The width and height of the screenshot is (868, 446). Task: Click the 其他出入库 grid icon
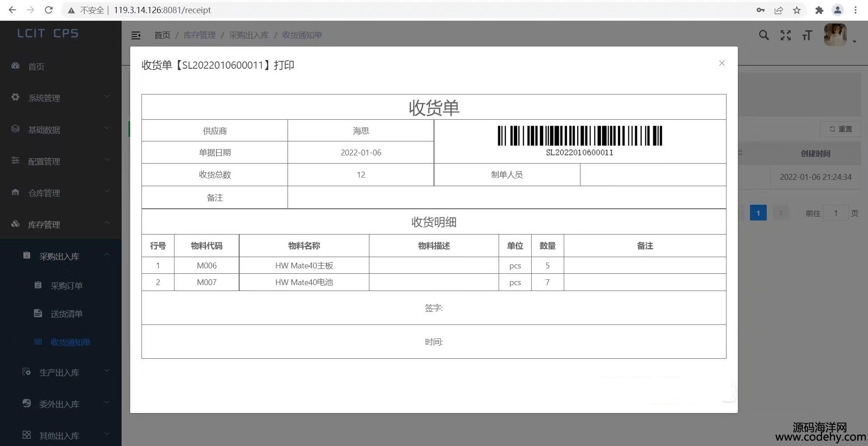27,435
